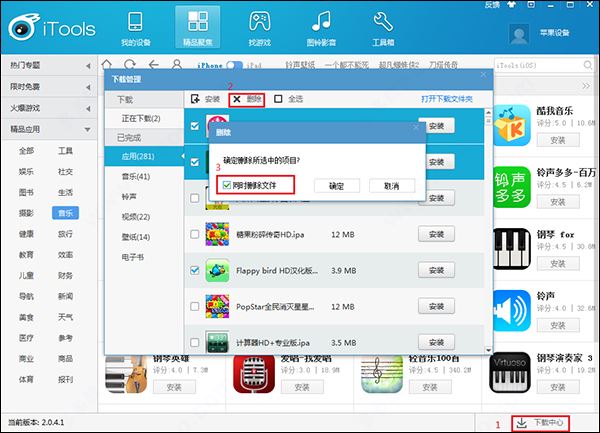Check the PopStar row checkbox

pos(195,306)
